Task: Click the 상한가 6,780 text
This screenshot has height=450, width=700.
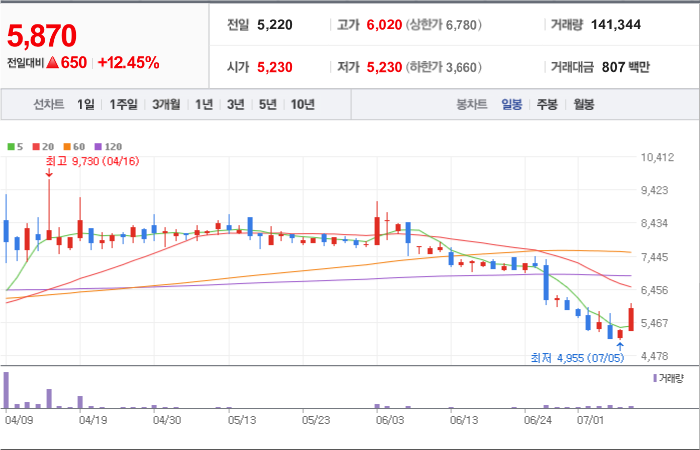Action: [x=444, y=25]
